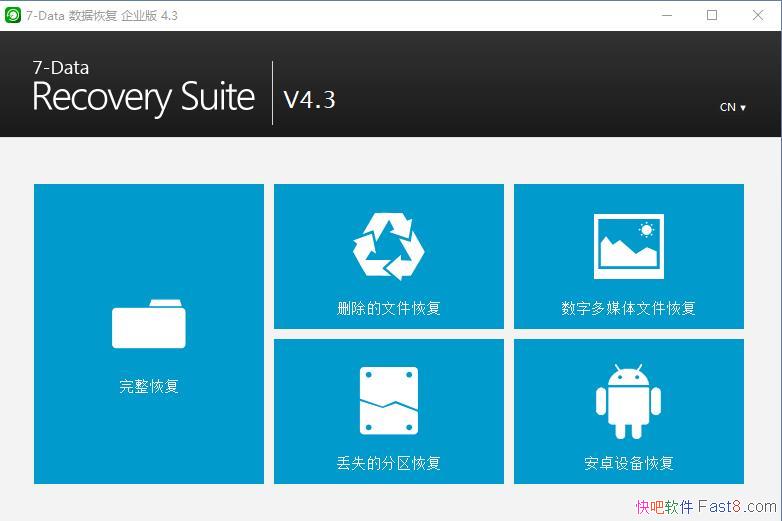
Task: Click the V4.3 version label
Action: click(x=309, y=99)
